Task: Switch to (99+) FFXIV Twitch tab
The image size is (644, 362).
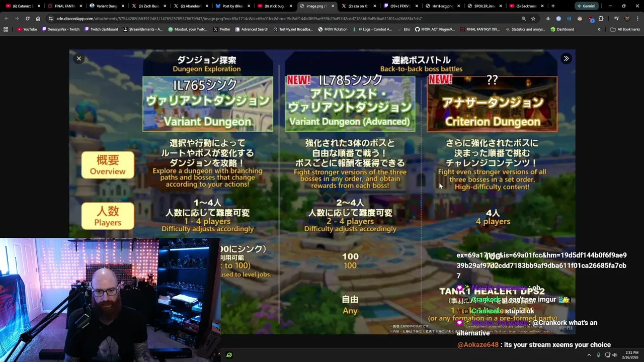Action: [x=400, y=6]
